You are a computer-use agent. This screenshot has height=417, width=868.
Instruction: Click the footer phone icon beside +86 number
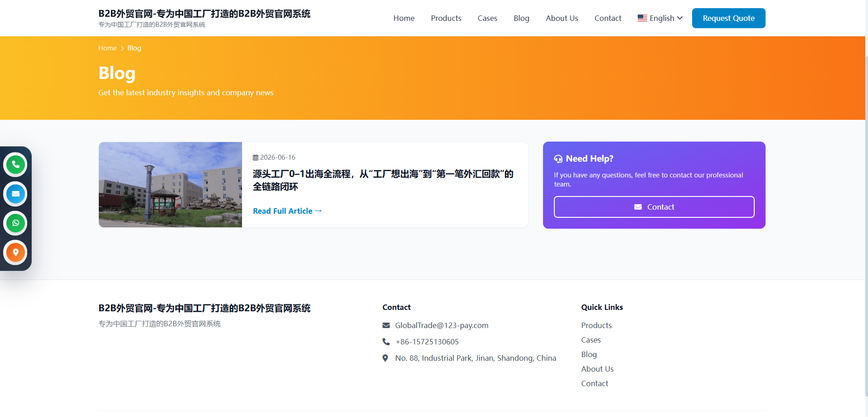point(386,342)
